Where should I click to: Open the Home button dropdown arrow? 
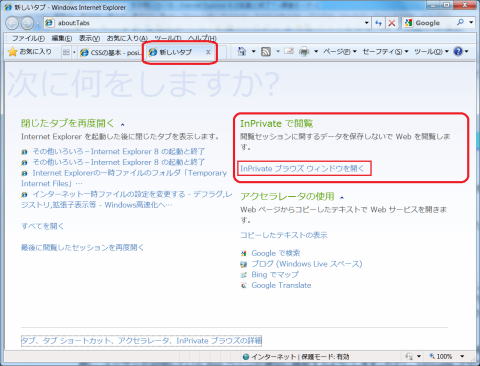click(253, 51)
